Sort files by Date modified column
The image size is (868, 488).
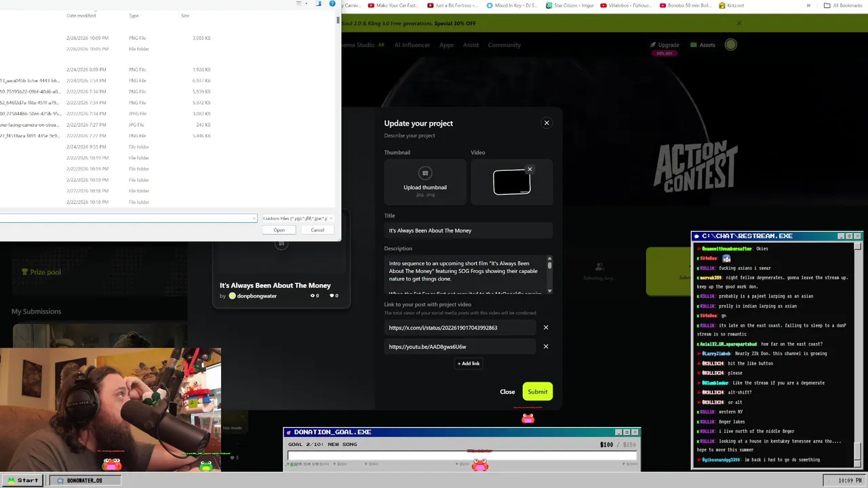pyautogui.click(x=81, y=16)
